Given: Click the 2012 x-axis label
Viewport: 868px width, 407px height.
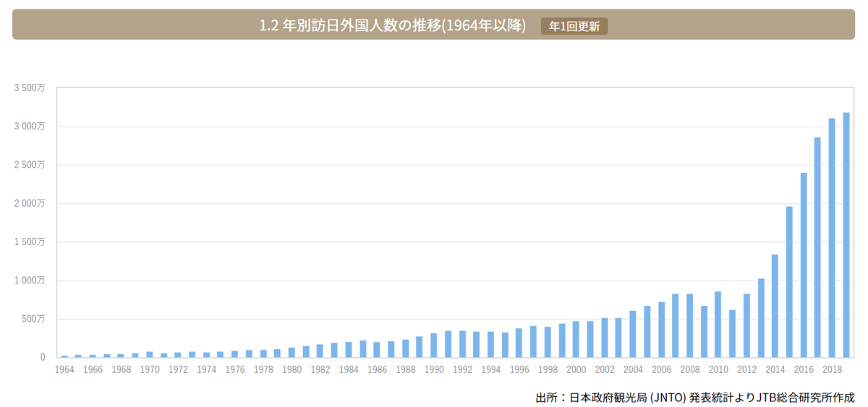Looking at the screenshot, I should tap(746, 369).
